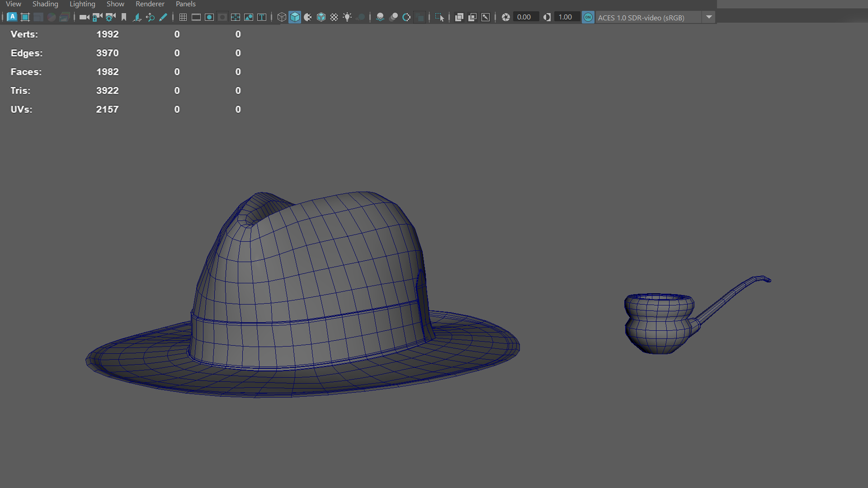Viewport: 868px width, 488px height.
Task: Open the Panels menu
Action: point(185,4)
